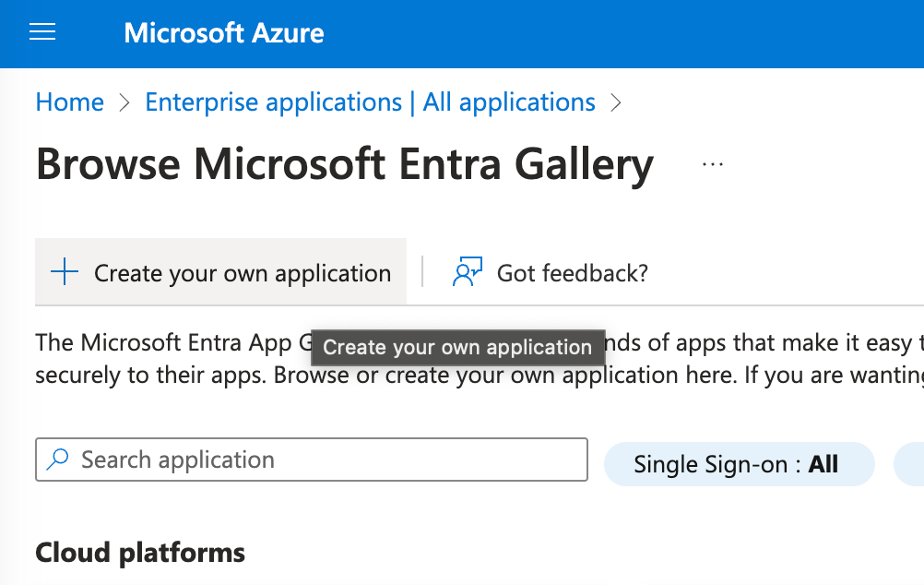The height and width of the screenshot is (585, 924).
Task: Click the Cloud platforms section heading
Action: point(140,553)
